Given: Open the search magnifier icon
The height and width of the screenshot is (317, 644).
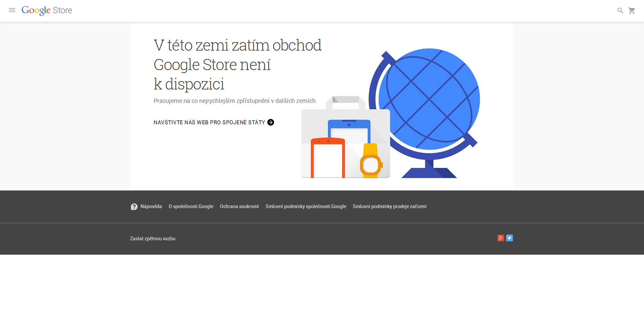Looking at the screenshot, I should tap(620, 11).
